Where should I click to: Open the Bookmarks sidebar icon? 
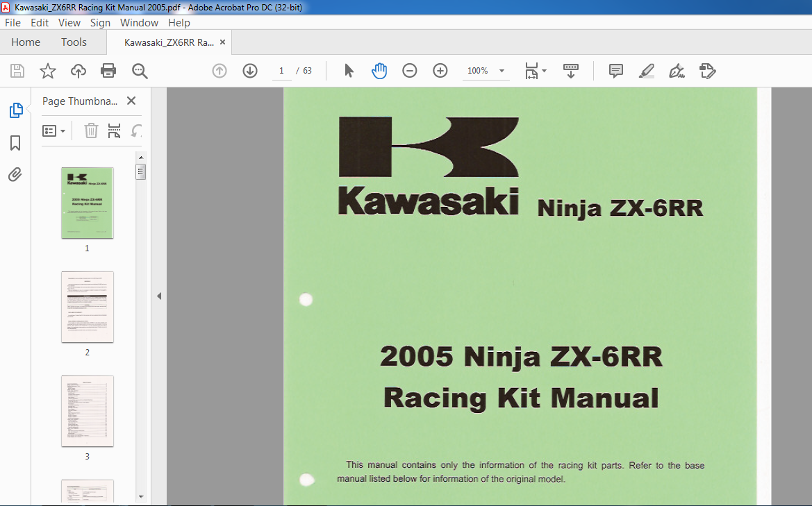pyautogui.click(x=15, y=143)
